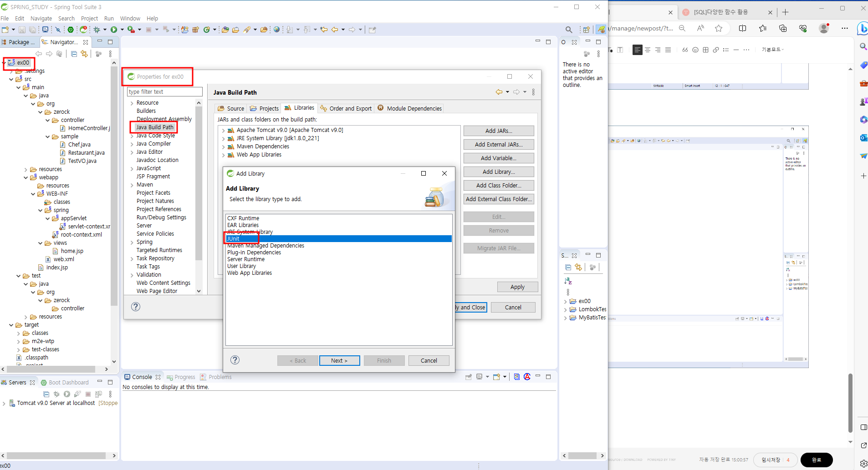Click Edge favorites star in address bar

coord(719,28)
